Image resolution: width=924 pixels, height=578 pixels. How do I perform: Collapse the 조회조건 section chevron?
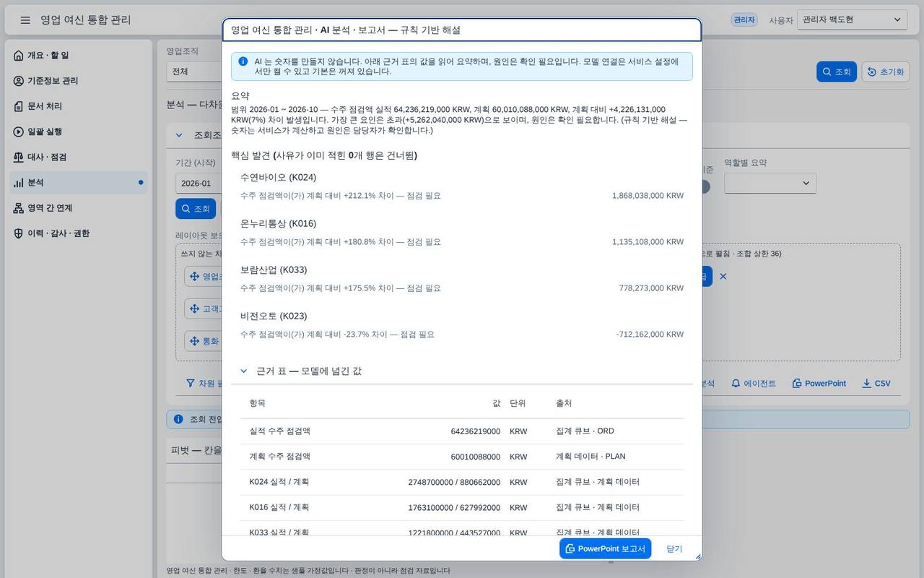pos(179,135)
